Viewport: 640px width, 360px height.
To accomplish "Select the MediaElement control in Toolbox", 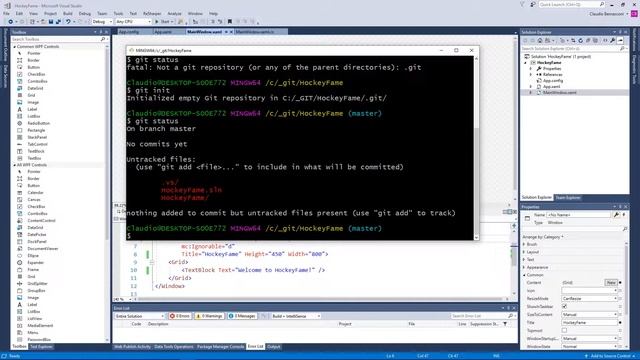I will coord(40,326).
